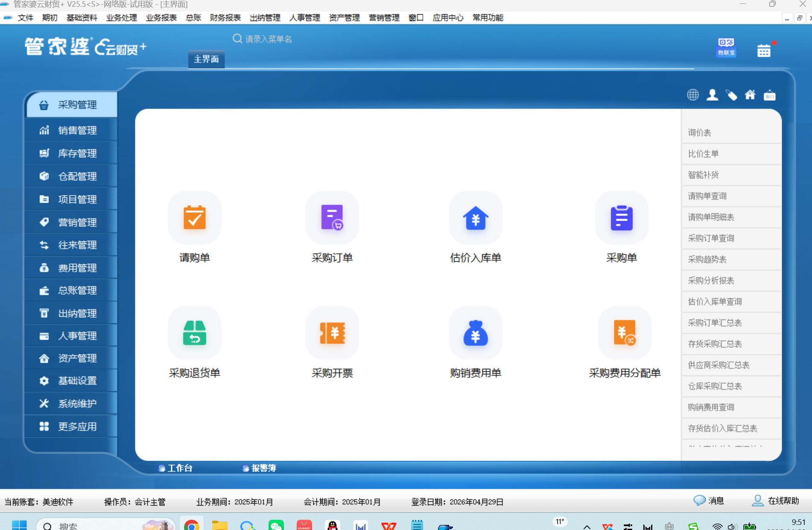Click the Windows Start button
Image resolution: width=812 pixels, height=530 pixels.
(x=19, y=525)
